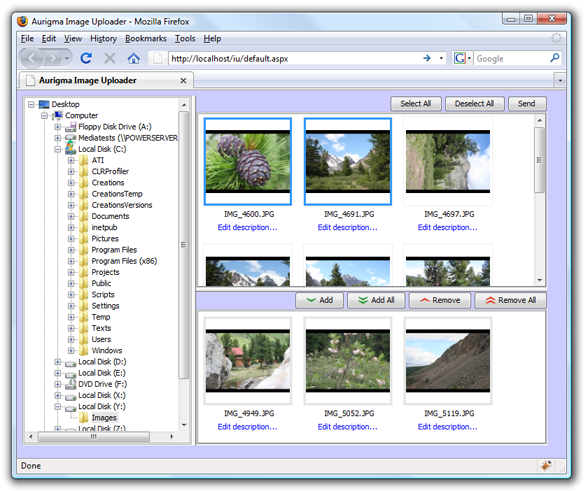Click the blue Go arrow in address bar
Image resolution: width=588 pixels, height=491 pixels.
coord(427,58)
